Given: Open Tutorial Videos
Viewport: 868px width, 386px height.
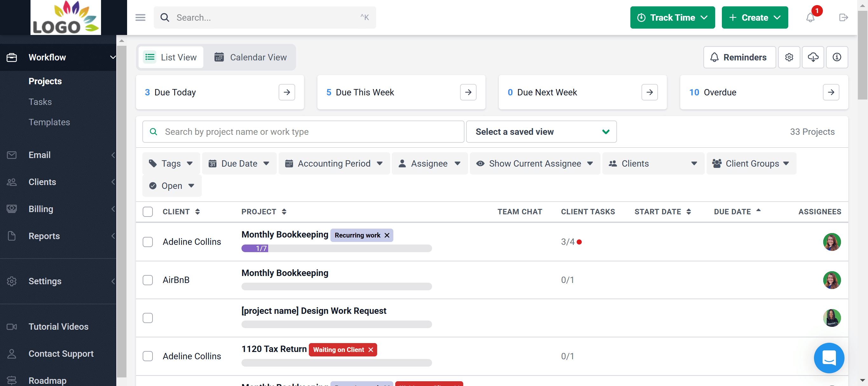Looking at the screenshot, I should [58, 327].
